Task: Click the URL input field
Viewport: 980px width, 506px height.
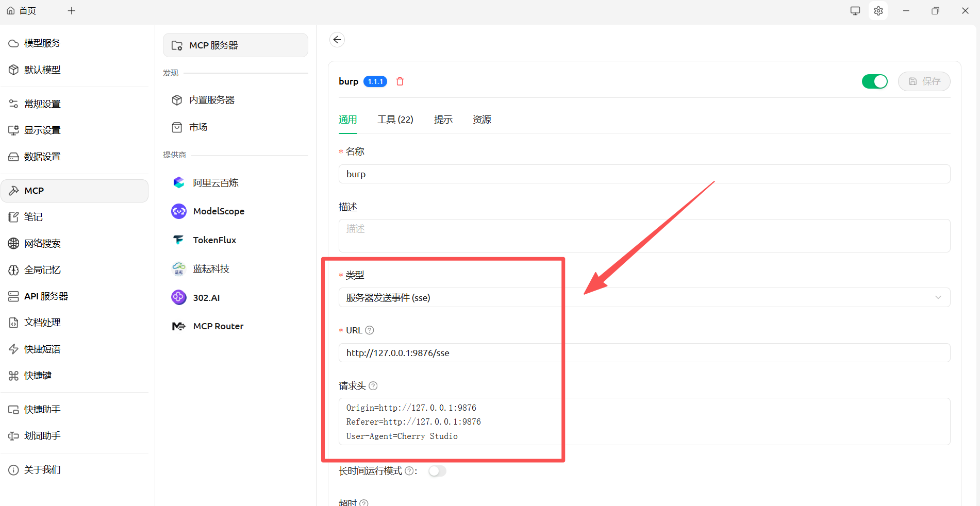Action: (x=643, y=353)
